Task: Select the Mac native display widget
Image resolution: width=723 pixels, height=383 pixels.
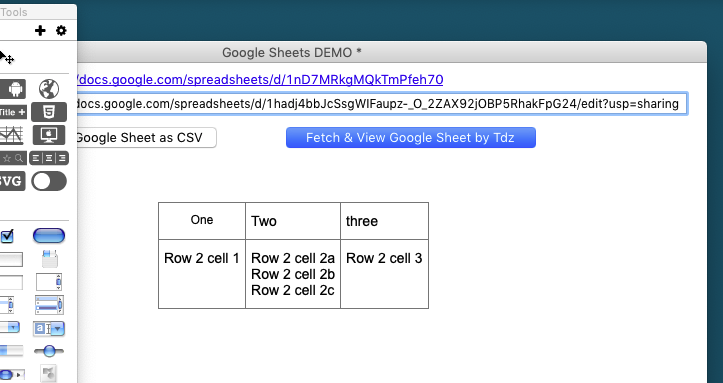Action: (x=49, y=135)
